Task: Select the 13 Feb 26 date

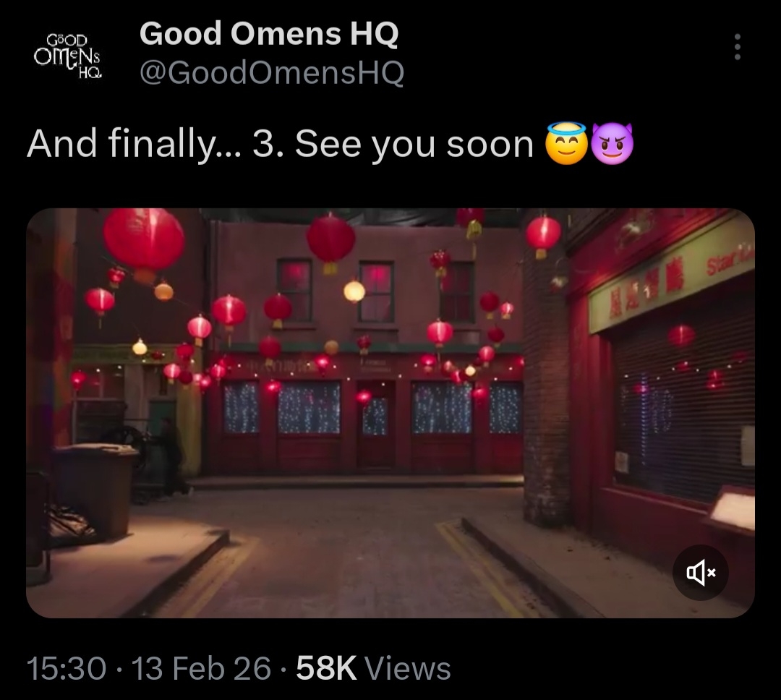Action: coord(201,668)
